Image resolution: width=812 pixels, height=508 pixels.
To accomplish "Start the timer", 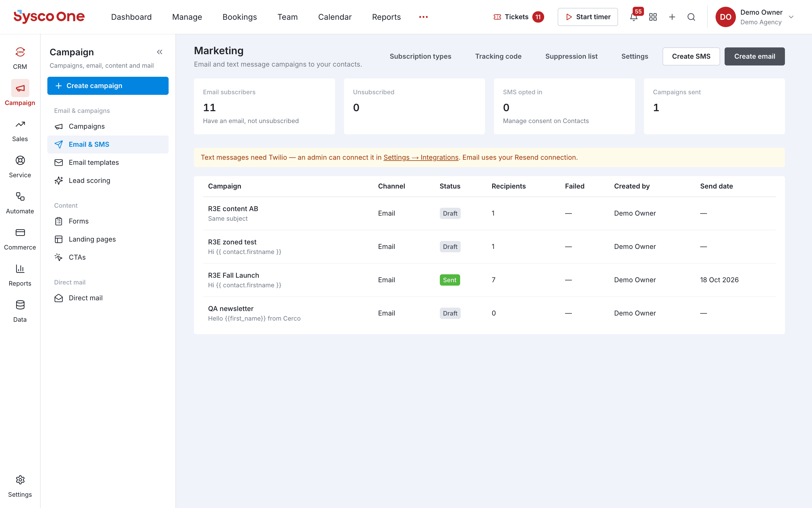I will click(588, 17).
